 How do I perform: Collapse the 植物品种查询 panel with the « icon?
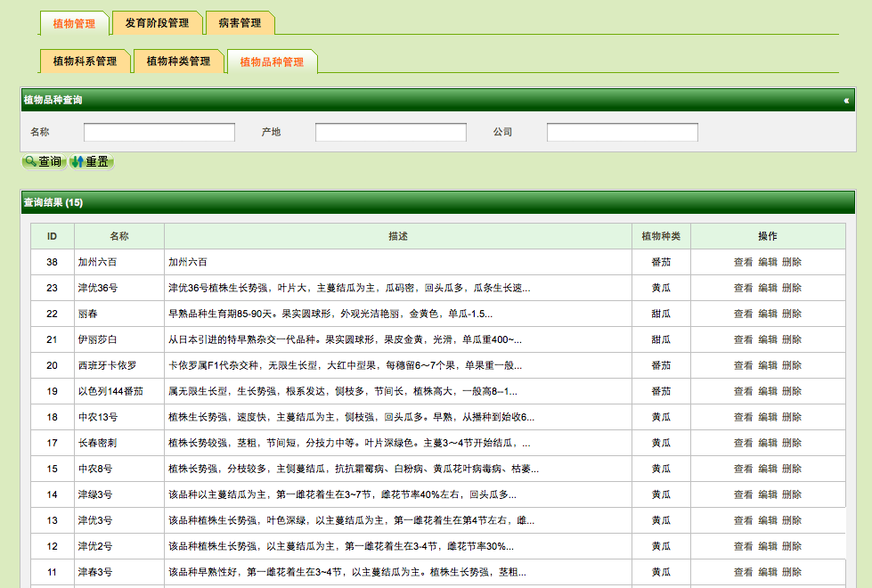pos(847,99)
